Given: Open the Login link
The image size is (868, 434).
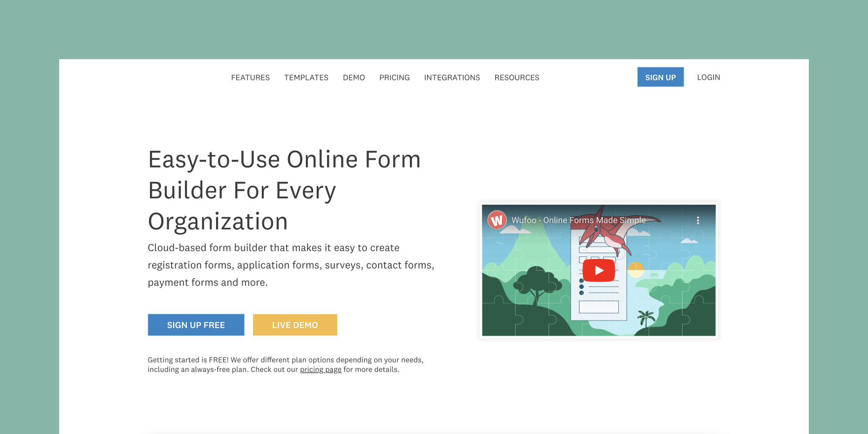Looking at the screenshot, I should coord(708,77).
